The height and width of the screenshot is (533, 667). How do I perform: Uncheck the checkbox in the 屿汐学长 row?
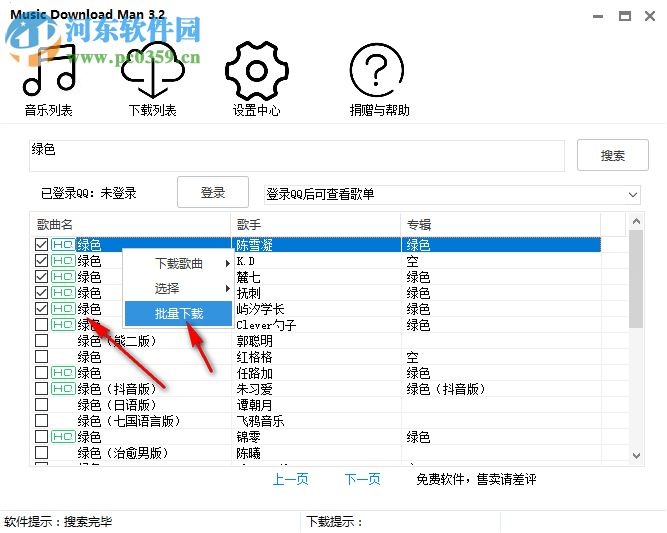[x=41, y=308]
